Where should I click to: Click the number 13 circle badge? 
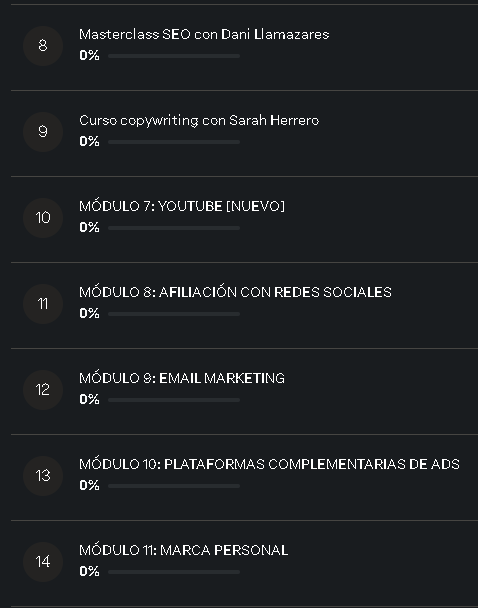tap(43, 476)
